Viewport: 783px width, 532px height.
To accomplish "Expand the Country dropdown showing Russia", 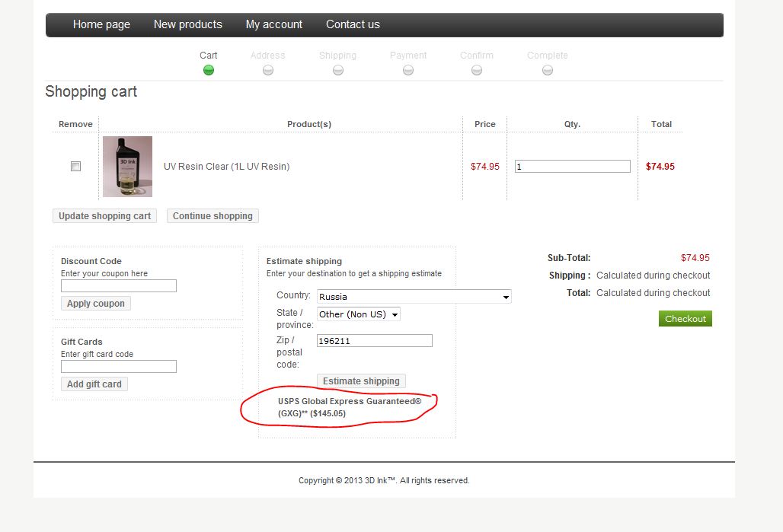I will click(414, 297).
